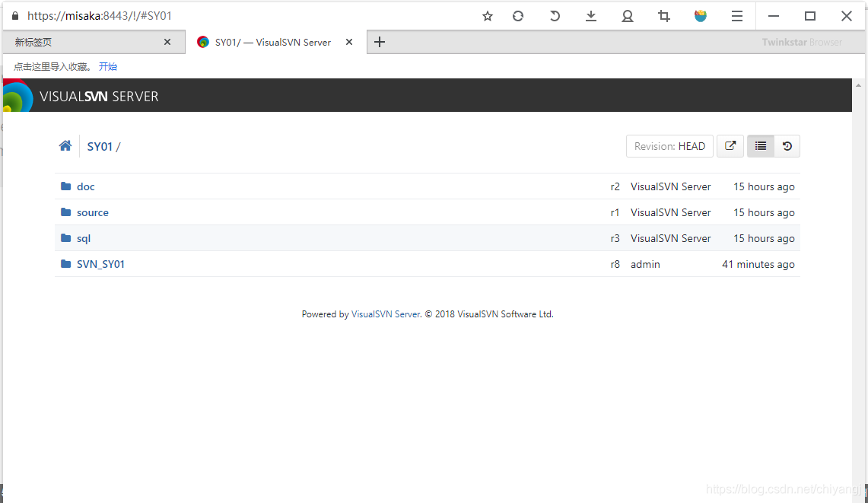Open the SVN_SY01 folder link

pos(100,264)
